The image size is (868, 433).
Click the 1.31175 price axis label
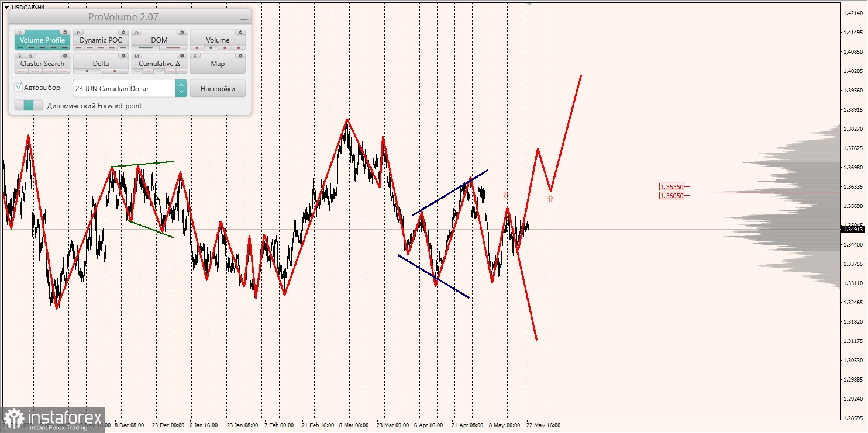tap(853, 341)
